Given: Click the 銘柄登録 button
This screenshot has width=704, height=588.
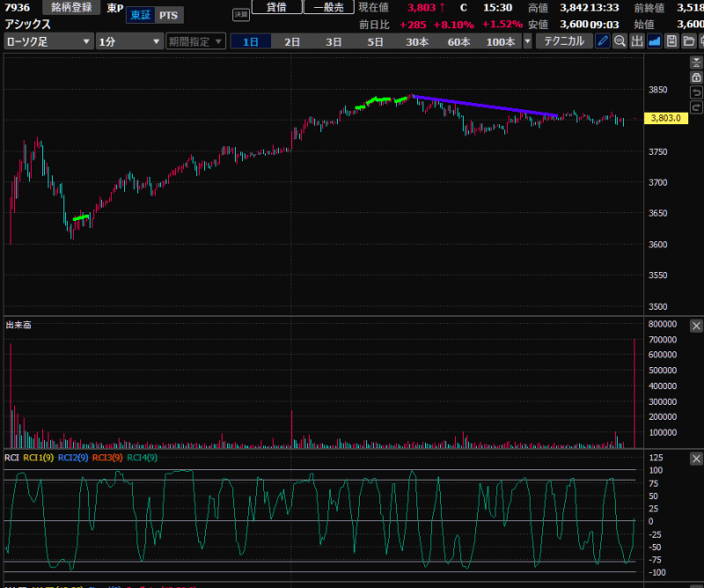Looking at the screenshot, I should [71, 7].
